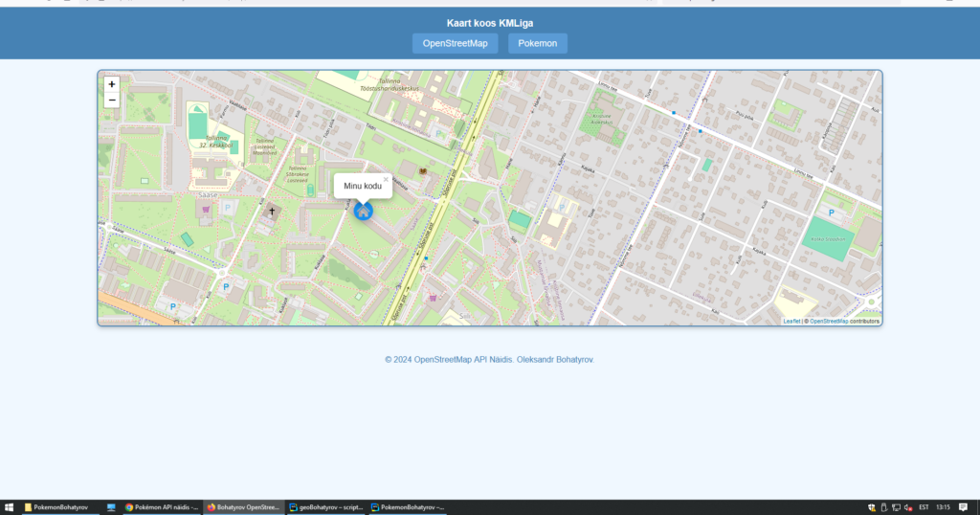Click the blue home marker on map
This screenshot has width=980, height=515.
[x=363, y=212]
